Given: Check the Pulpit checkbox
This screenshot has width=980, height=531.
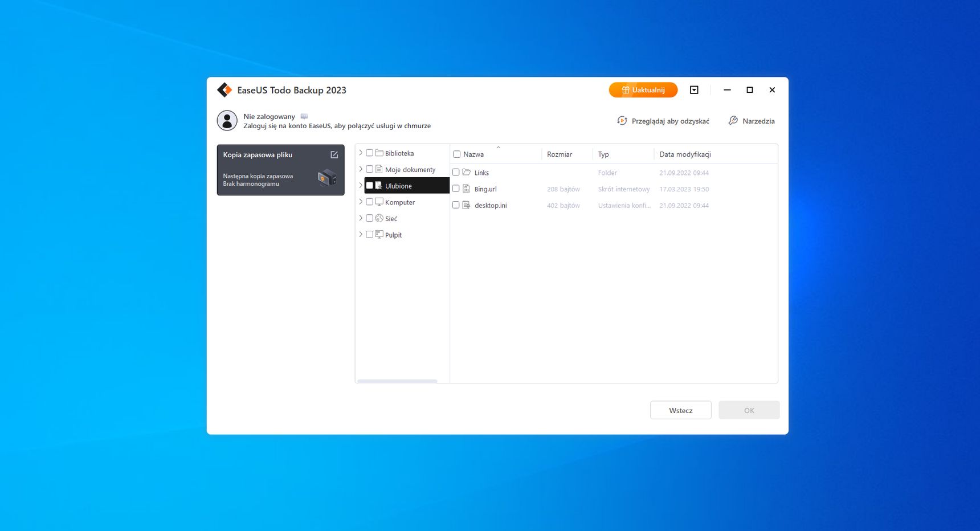Looking at the screenshot, I should 369,234.
